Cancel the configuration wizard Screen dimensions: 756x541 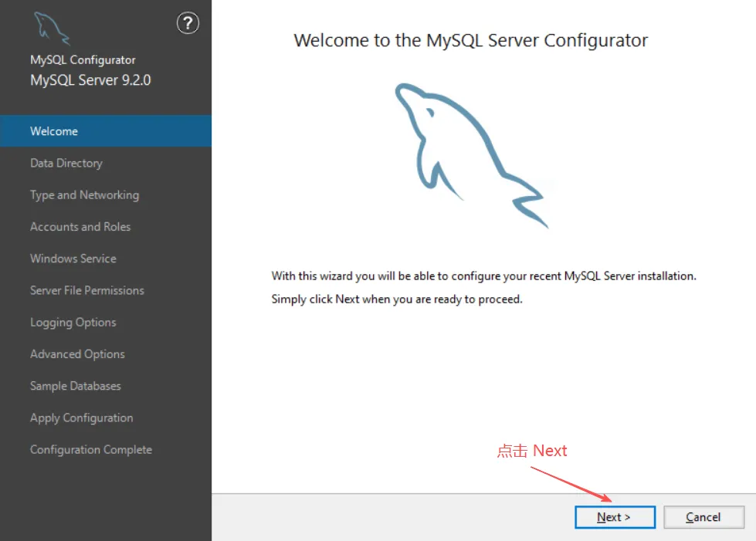point(703,517)
